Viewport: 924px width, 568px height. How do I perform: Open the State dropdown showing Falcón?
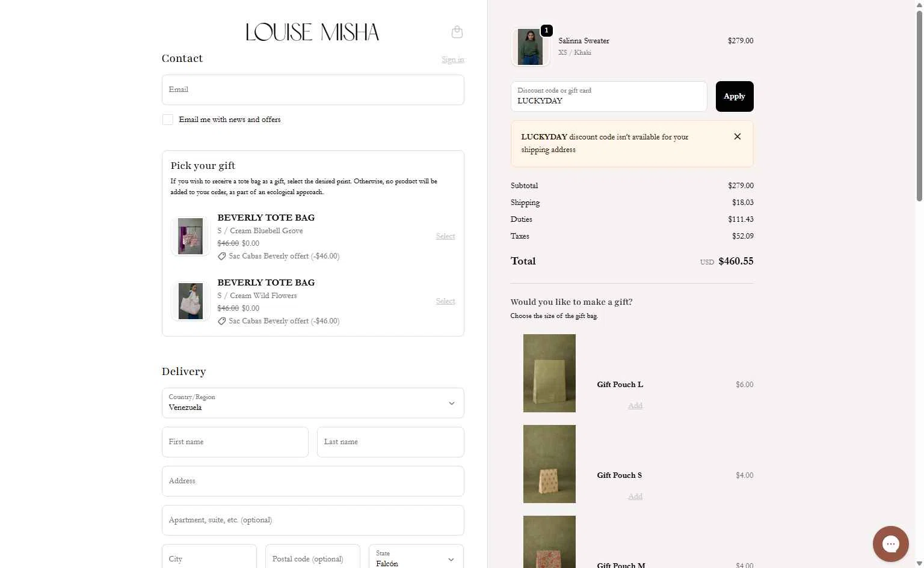(x=416, y=559)
